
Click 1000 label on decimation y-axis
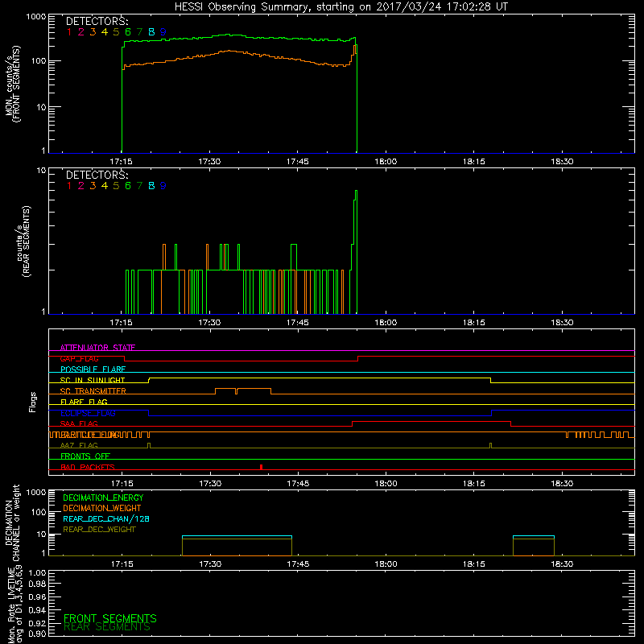point(36,492)
